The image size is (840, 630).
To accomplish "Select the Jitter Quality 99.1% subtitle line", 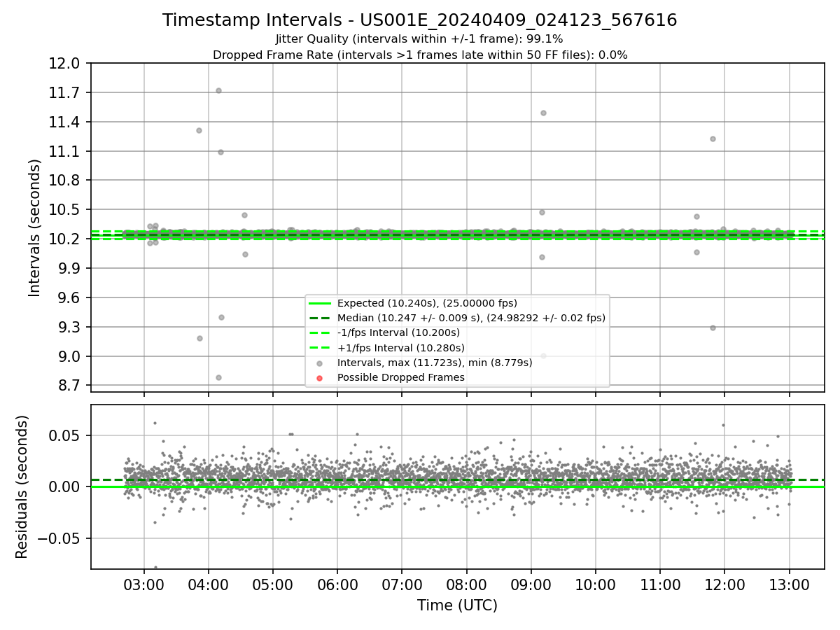I will point(420,39).
